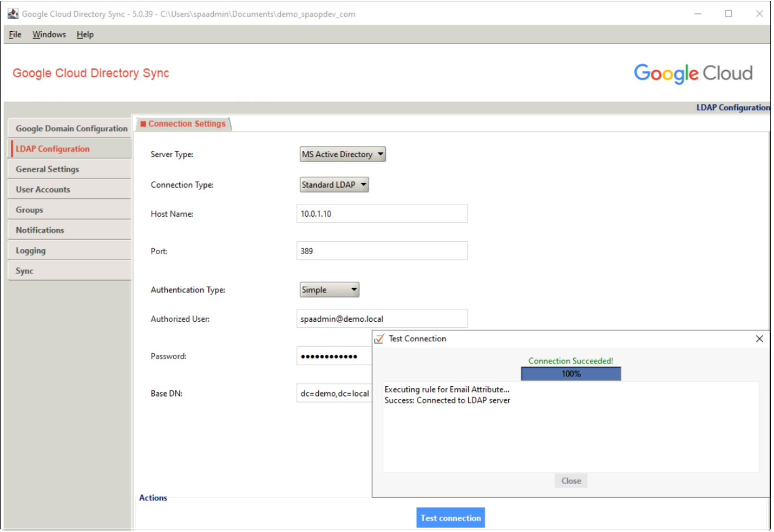Open the Windows menu
This screenshot has height=532, width=774.
pos(49,34)
